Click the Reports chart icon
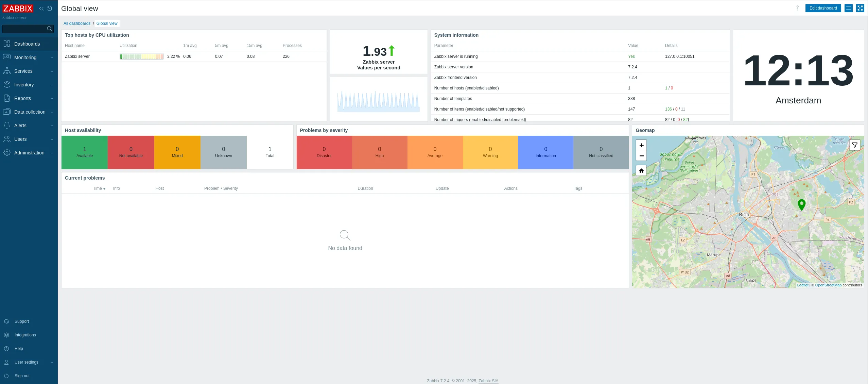 pyautogui.click(x=7, y=98)
